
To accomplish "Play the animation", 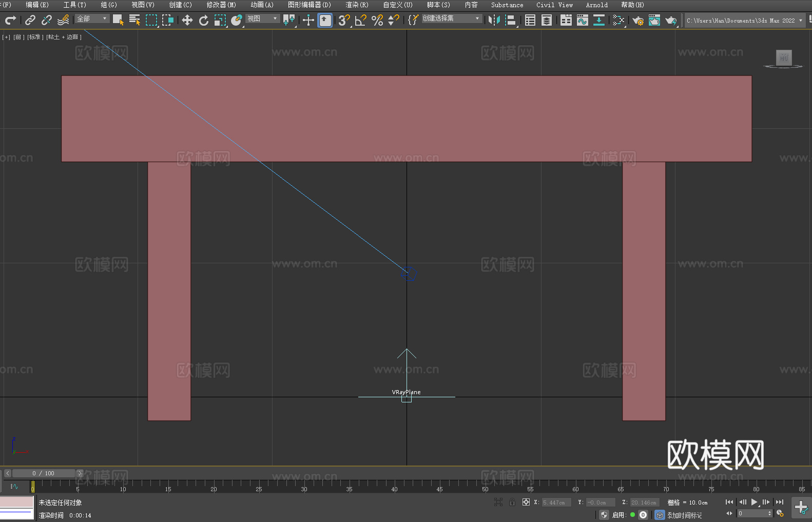I will click(755, 502).
